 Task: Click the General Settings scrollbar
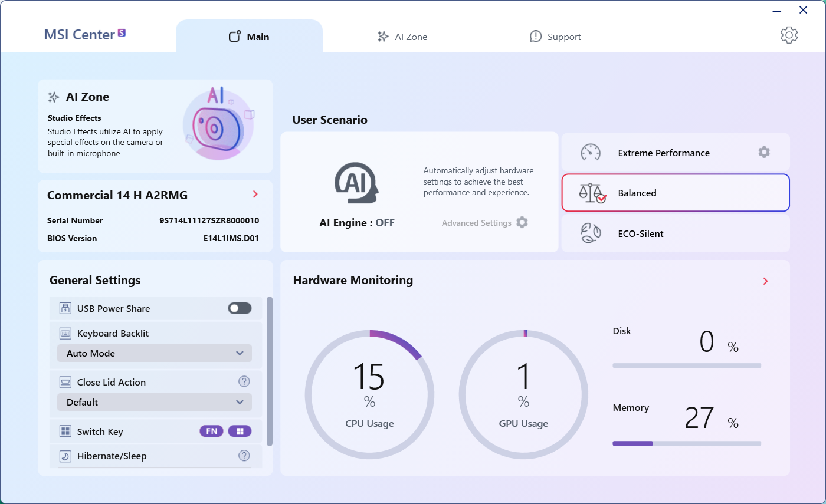[x=270, y=371]
